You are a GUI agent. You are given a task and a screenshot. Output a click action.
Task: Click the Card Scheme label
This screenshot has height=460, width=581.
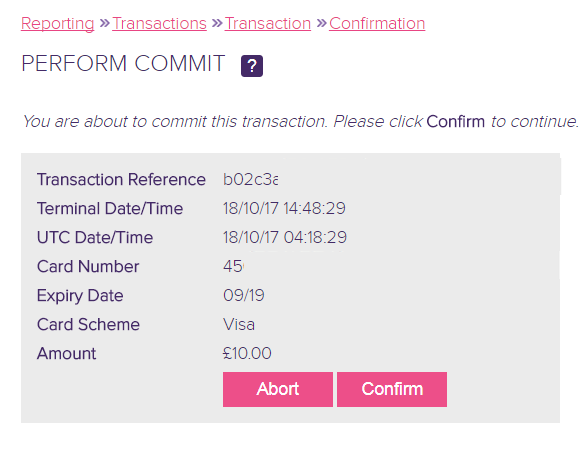88,324
